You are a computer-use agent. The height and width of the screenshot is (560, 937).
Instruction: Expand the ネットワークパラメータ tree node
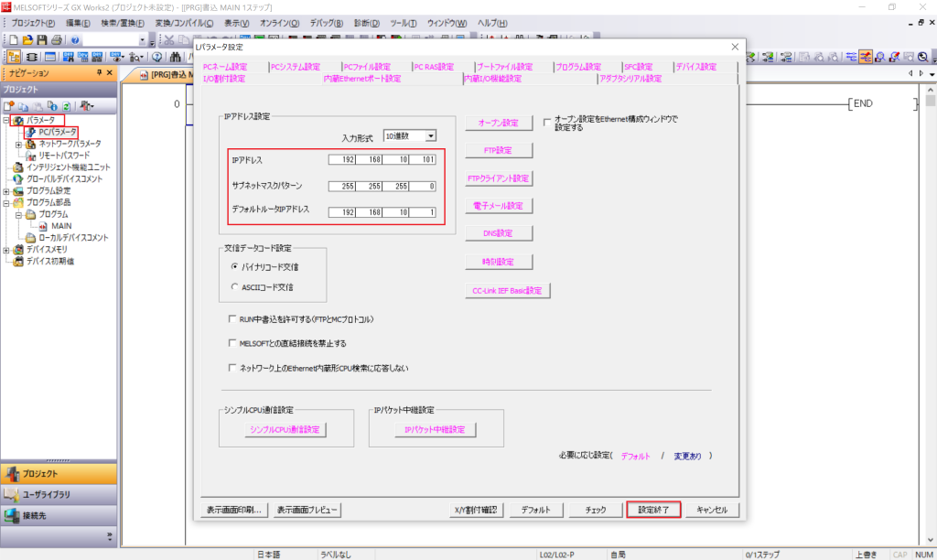pyautogui.click(x=18, y=145)
